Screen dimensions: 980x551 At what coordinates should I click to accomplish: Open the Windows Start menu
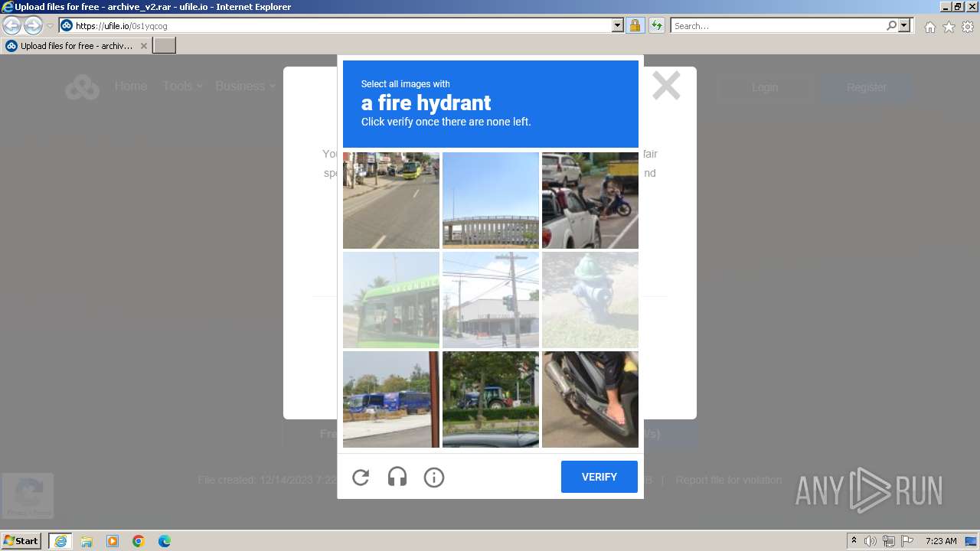tap(21, 541)
